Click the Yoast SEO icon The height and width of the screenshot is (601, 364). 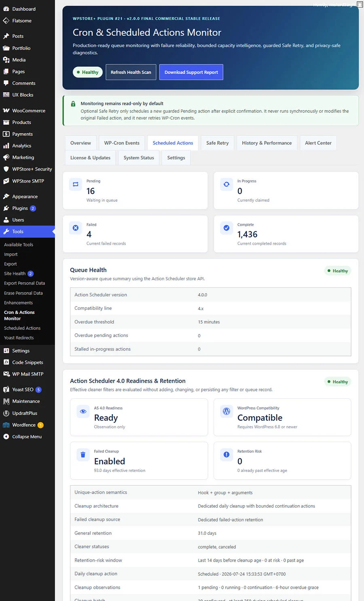6,389
